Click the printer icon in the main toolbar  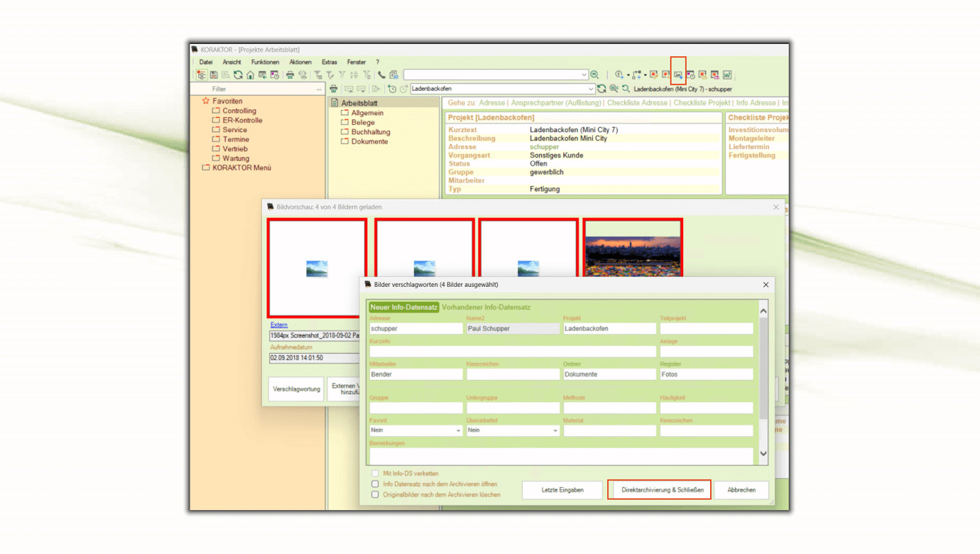click(x=290, y=75)
